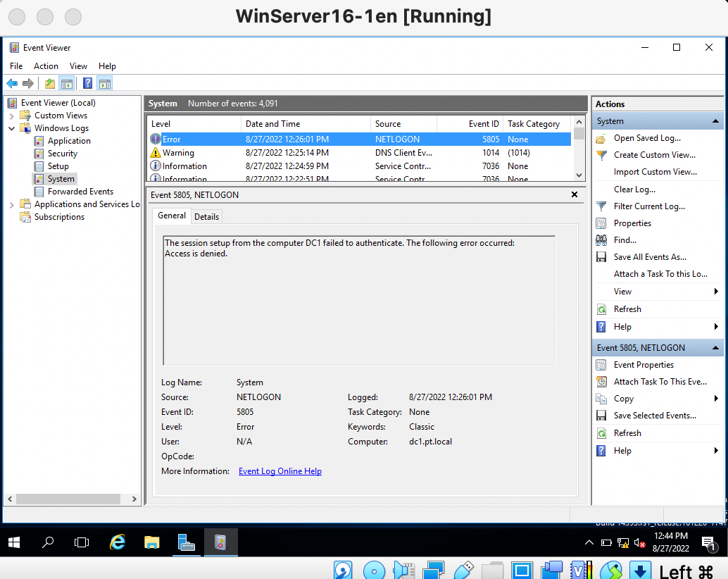Select Subscriptions in the tree
Viewport: 728px width, 579px height.
pyautogui.click(x=59, y=217)
